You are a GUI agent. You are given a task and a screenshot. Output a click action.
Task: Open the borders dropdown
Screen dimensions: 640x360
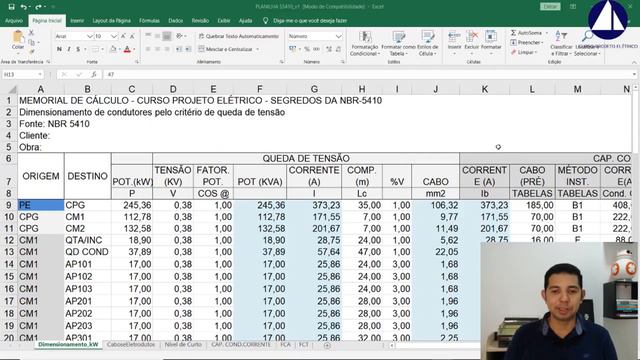pos(102,49)
